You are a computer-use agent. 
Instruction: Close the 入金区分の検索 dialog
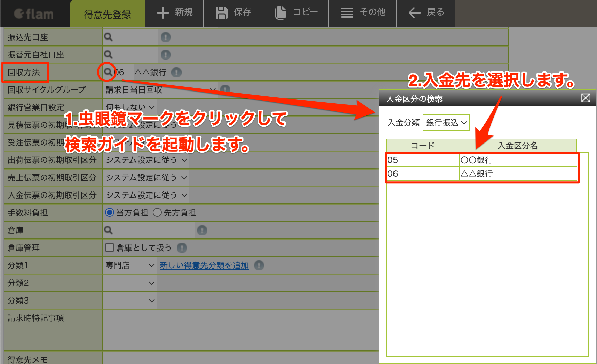point(586,98)
